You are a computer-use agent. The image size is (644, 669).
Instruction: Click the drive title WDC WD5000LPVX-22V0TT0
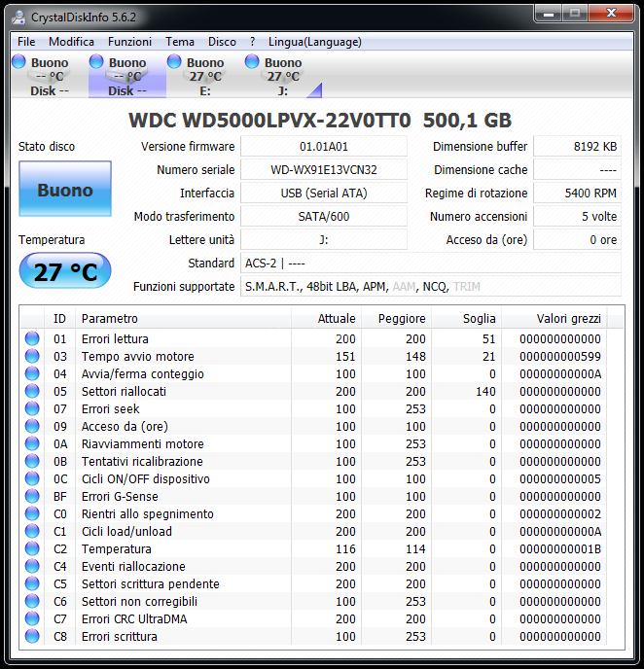269,121
